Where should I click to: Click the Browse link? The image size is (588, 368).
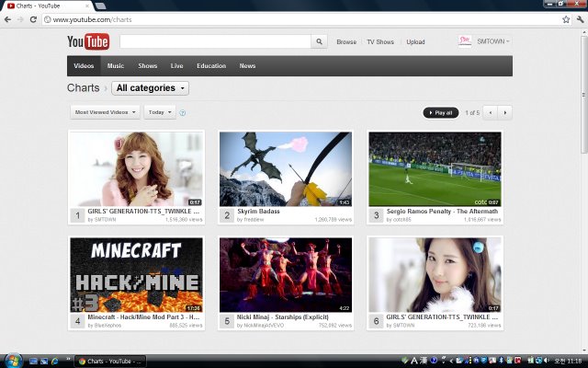(x=346, y=41)
